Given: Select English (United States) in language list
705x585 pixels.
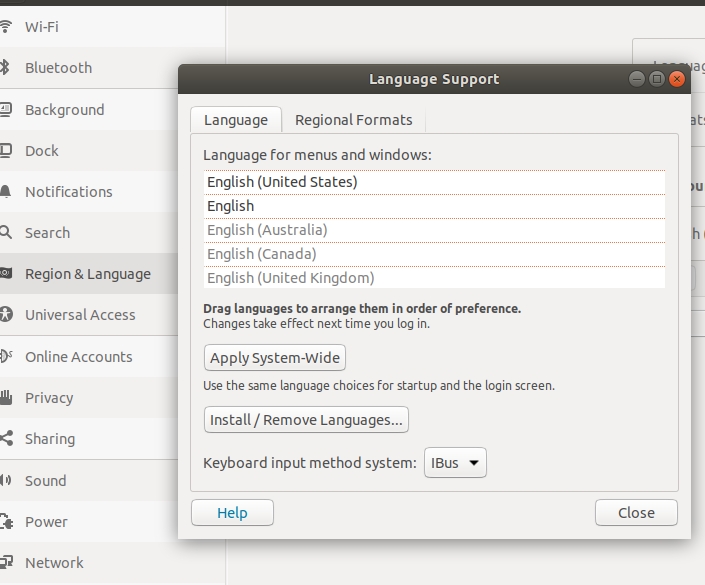Looking at the screenshot, I should (282, 182).
